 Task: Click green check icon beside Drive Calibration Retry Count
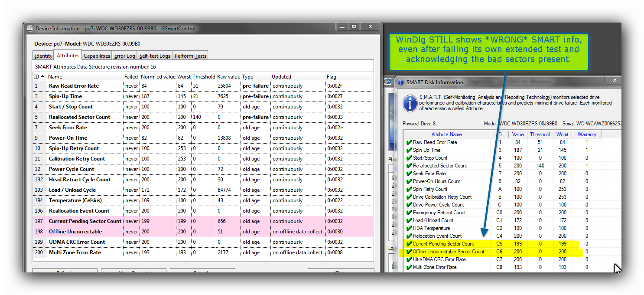coord(409,197)
